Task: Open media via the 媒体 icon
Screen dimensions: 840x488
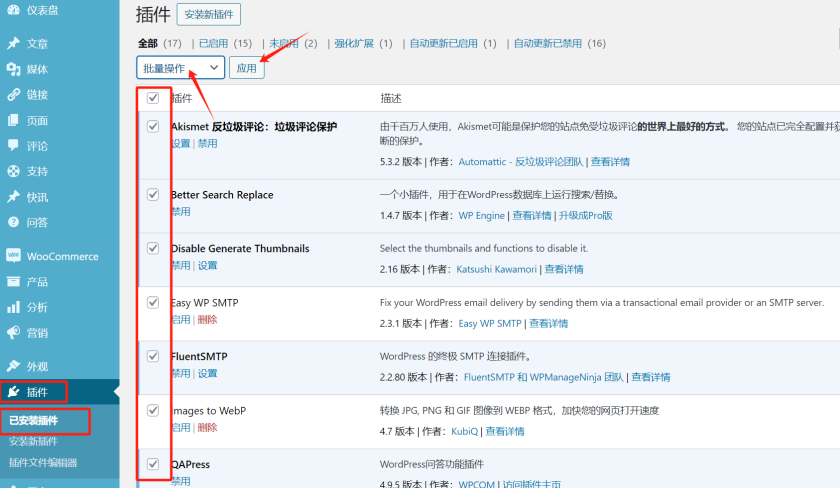Action: (13, 69)
